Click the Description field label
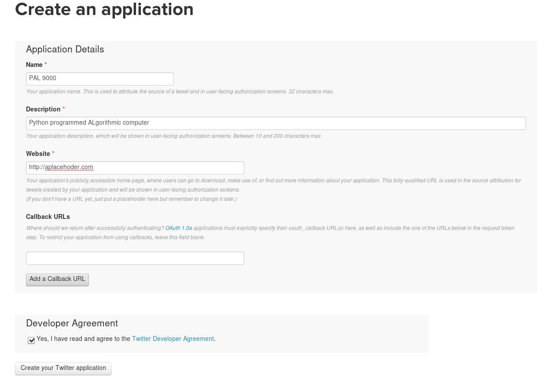The width and height of the screenshot is (545, 392). [x=43, y=109]
